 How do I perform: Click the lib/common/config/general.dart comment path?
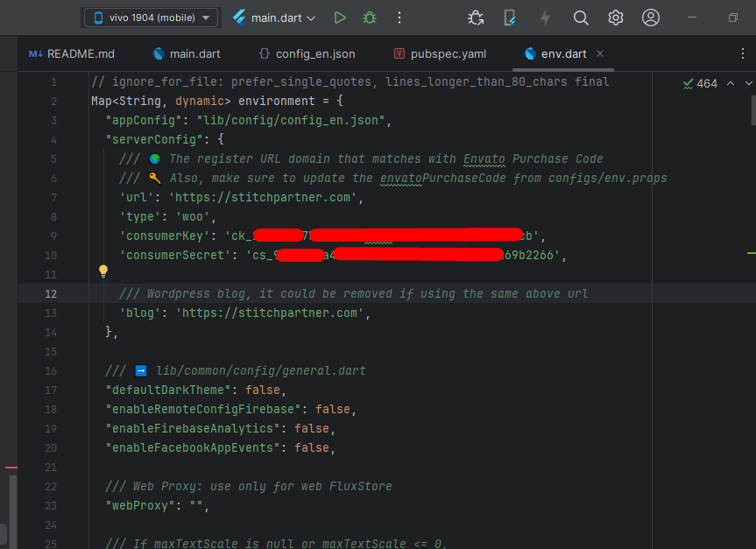click(261, 370)
